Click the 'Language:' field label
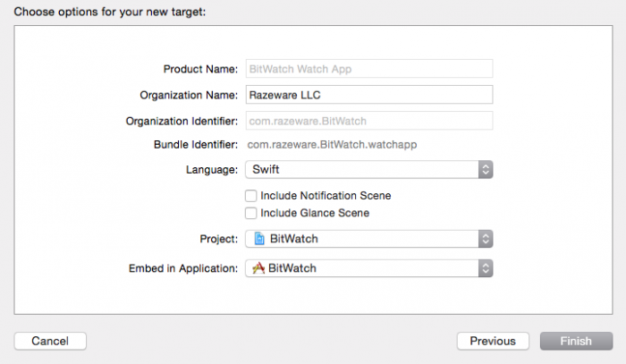 [x=212, y=169]
